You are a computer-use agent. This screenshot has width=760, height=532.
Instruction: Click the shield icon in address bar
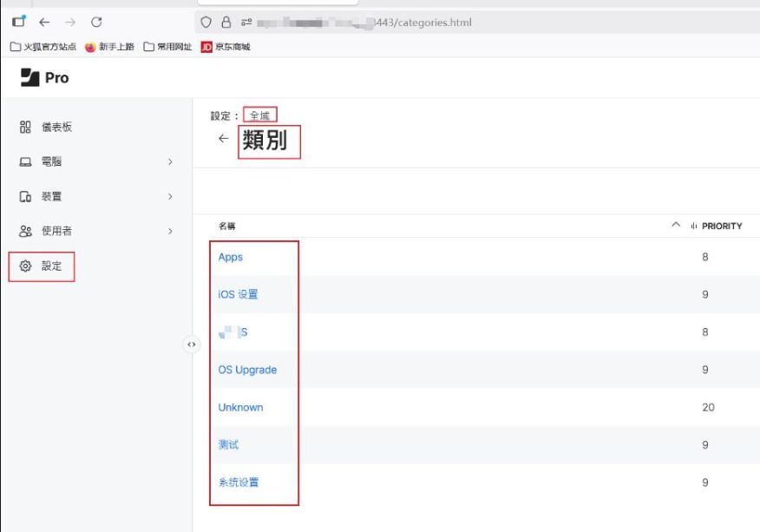(x=206, y=23)
